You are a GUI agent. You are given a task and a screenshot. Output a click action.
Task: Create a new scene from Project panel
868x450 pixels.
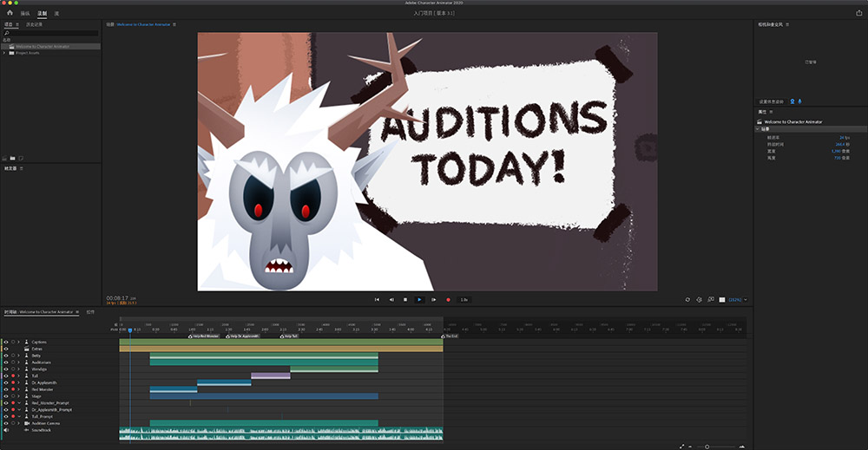click(x=5, y=158)
